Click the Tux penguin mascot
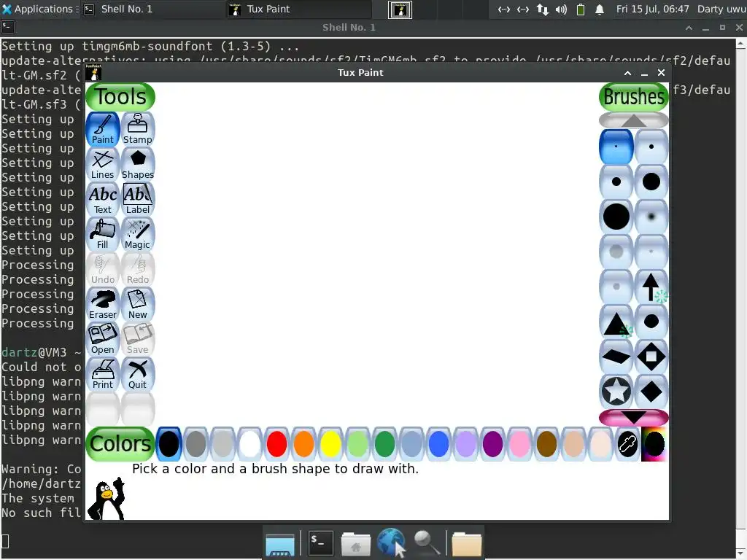Screen dimensions: 747x560 [108, 499]
